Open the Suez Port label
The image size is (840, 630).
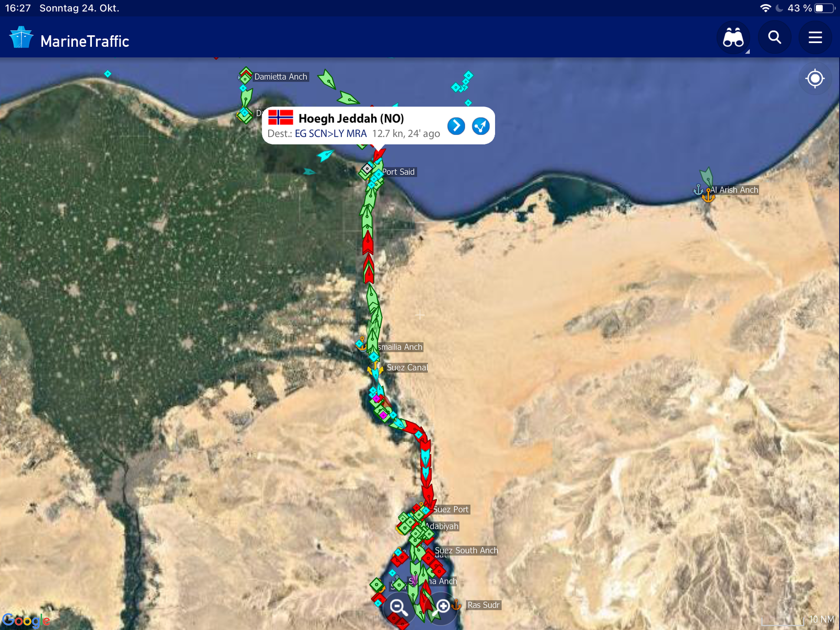click(x=450, y=509)
